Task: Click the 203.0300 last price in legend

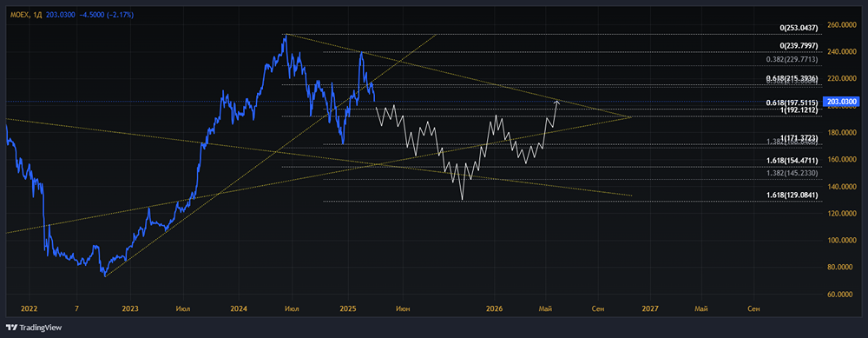Action: point(60,14)
